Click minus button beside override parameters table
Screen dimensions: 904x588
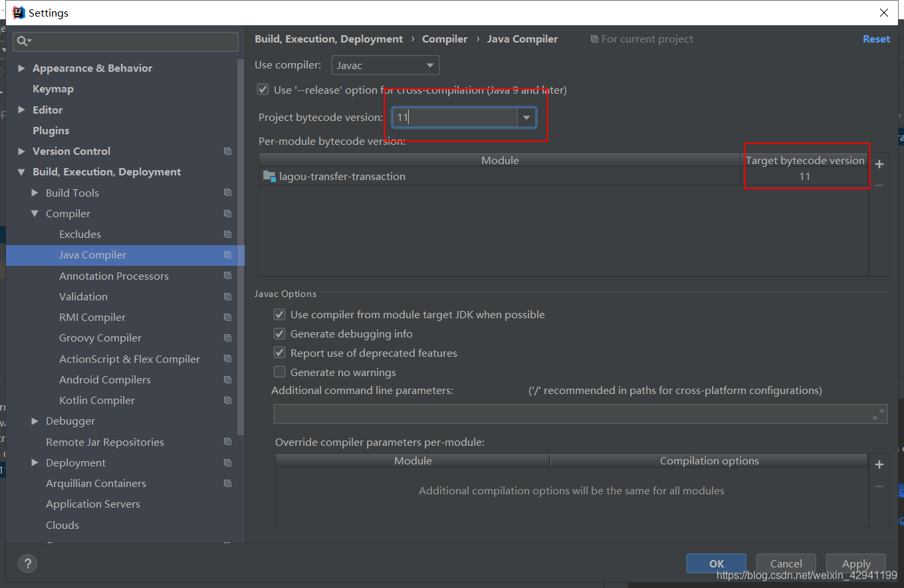tap(879, 486)
